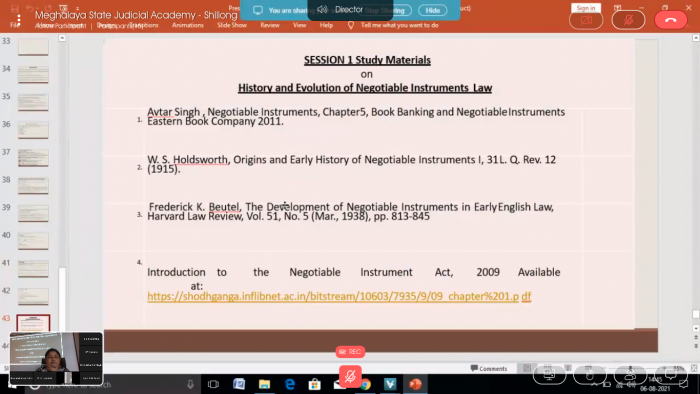Click the Undo icon in quick access toolbar
The height and width of the screenshot is (394, 700).
pos(30,8)
